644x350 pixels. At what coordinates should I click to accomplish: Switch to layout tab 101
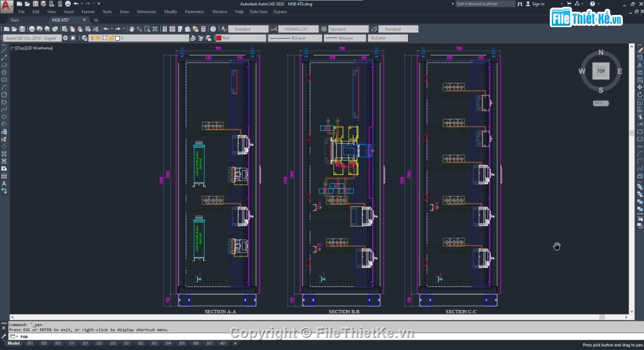pos(71,343)
